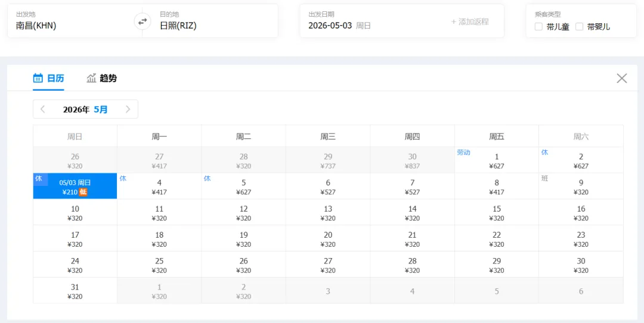644x323 pixels.
Task: Select April 30 at ¥837
Action: 413,160
